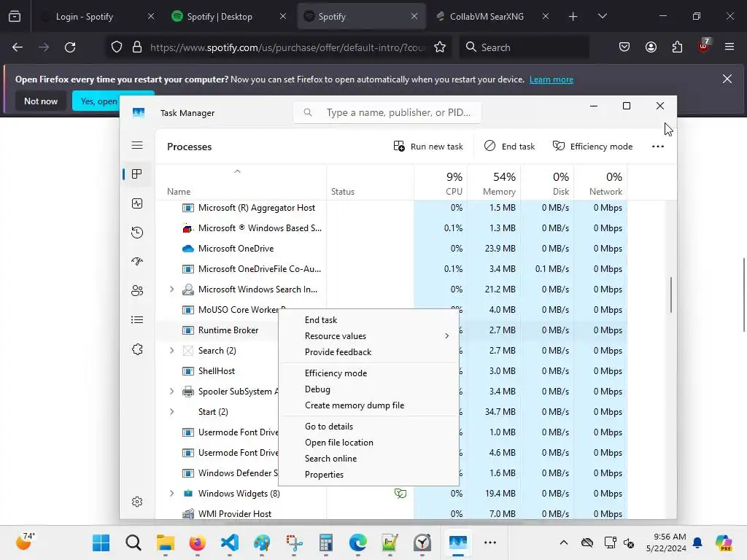Choose Open file location
This screenshot has height=560, width=747.
coord(368,443)
